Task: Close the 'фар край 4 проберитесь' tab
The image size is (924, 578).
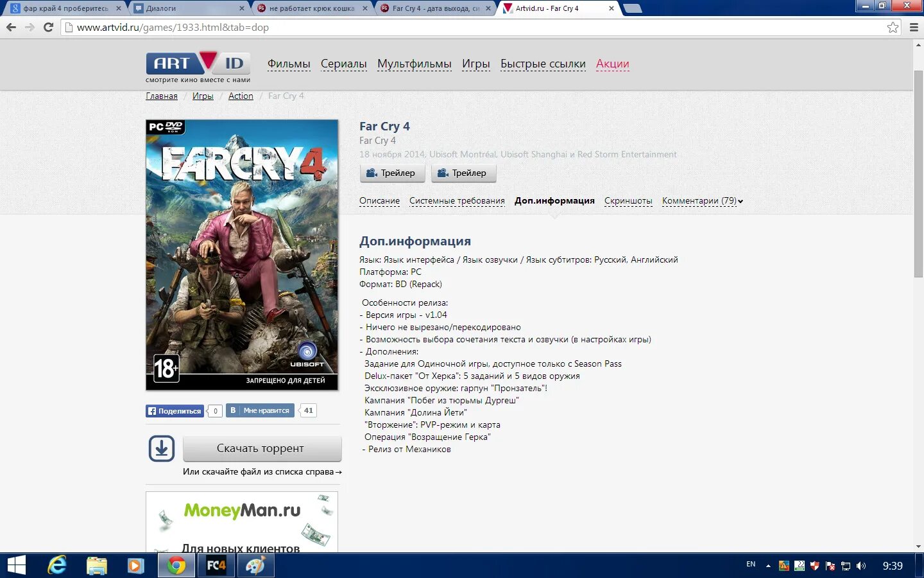Action: [x=119, y=8]
